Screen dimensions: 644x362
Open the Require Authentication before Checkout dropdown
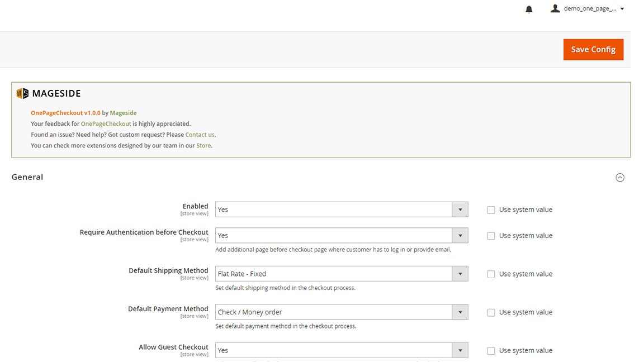[x=342, y=236]
